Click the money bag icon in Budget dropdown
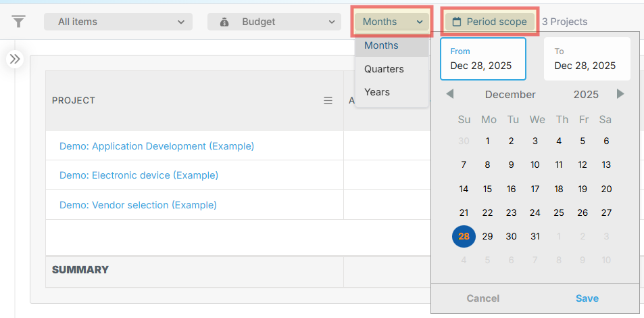 224,22
